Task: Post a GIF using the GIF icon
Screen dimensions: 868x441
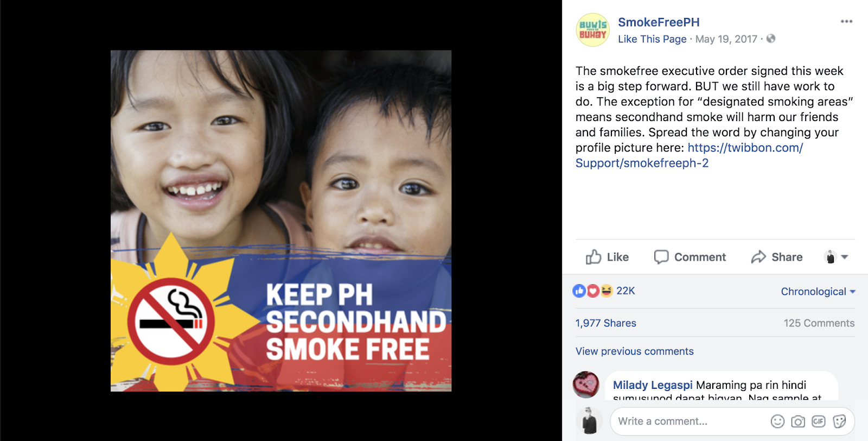Action: [819, 421]
